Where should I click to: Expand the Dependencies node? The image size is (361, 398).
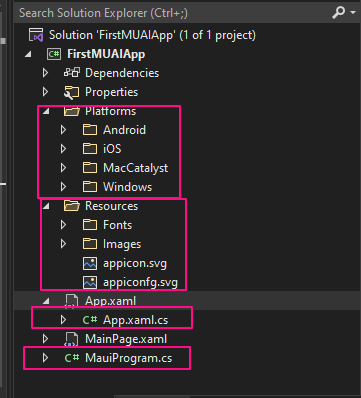[x=45, y=73]
